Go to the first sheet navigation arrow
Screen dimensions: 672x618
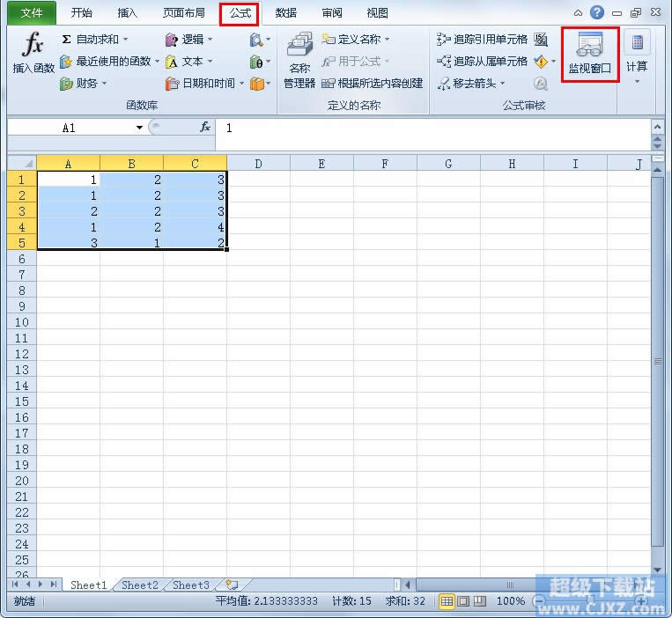click(x=16, y=585)
